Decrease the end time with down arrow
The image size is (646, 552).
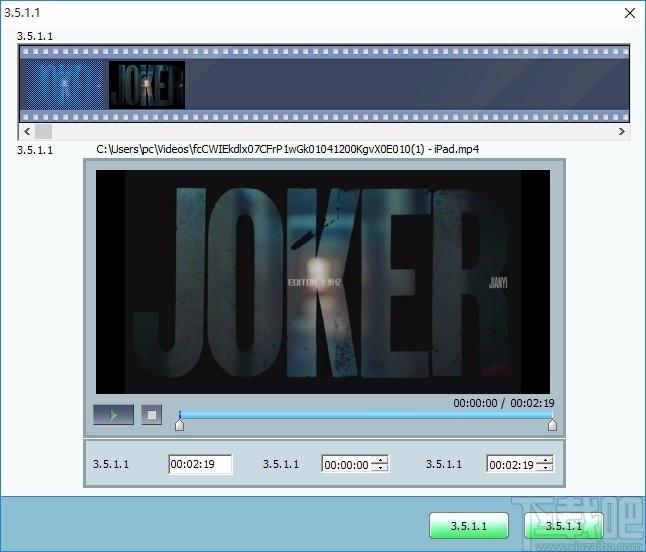coord(545,468)
